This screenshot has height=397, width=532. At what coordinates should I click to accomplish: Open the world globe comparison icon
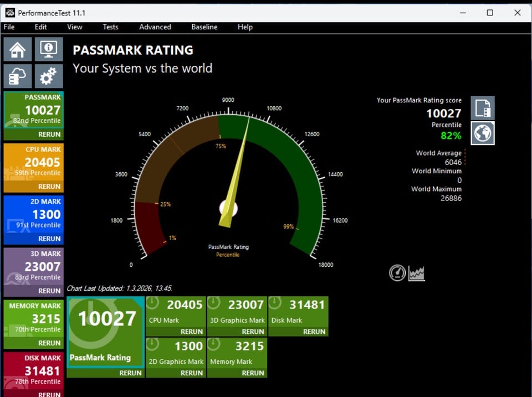483,133
